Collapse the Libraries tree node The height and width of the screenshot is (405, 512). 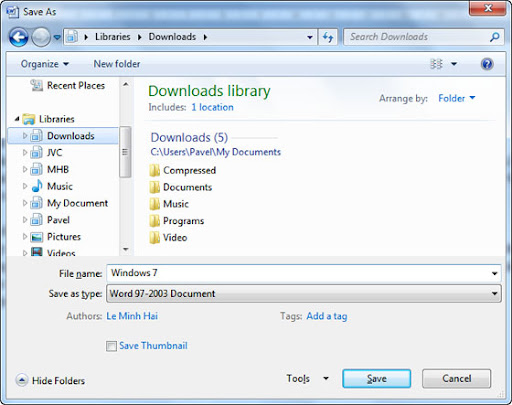click(17, 119)
